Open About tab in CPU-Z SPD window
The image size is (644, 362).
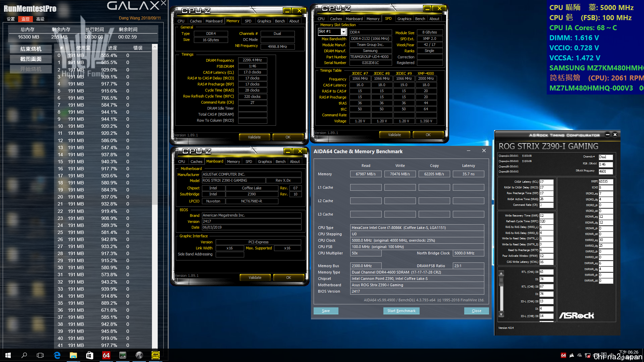coord(434,19)
